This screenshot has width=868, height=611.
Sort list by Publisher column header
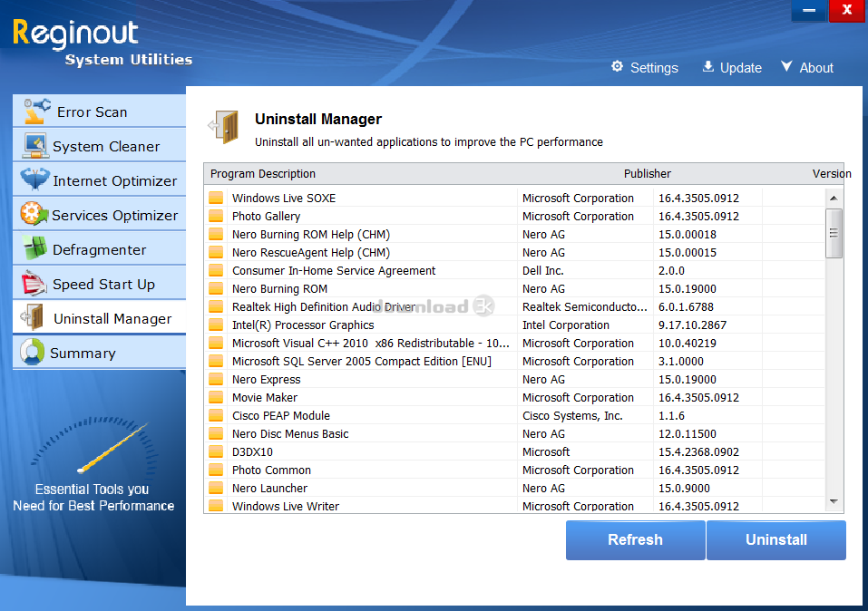pos(647,174)
